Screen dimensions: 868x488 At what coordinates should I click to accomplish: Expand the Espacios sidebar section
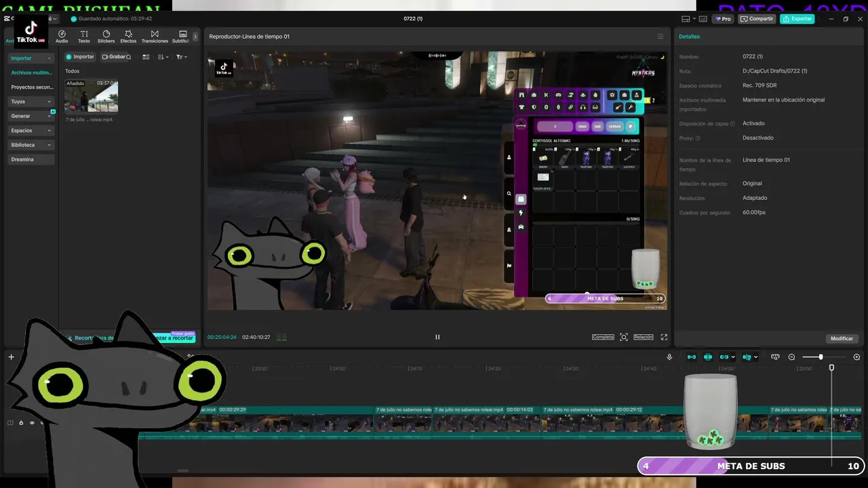click(31, 130)
